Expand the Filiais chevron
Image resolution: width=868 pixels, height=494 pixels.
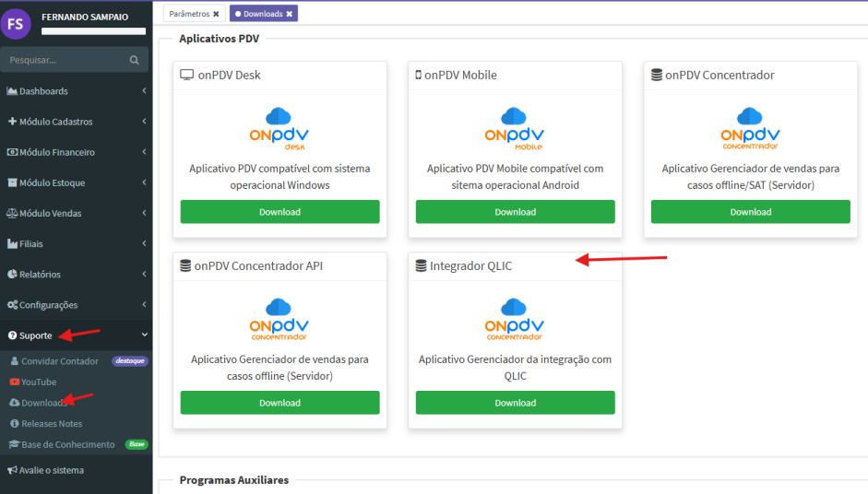click(x=144, y=243)
